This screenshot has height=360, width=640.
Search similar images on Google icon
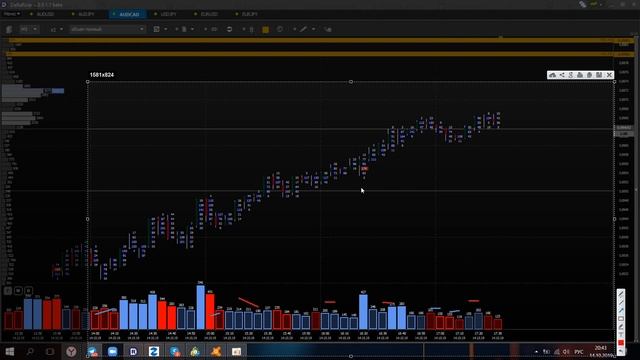[571, 75]
